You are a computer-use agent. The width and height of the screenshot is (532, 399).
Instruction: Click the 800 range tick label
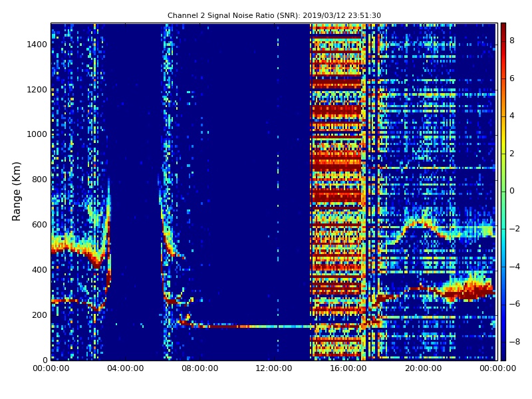coord(39,180)
